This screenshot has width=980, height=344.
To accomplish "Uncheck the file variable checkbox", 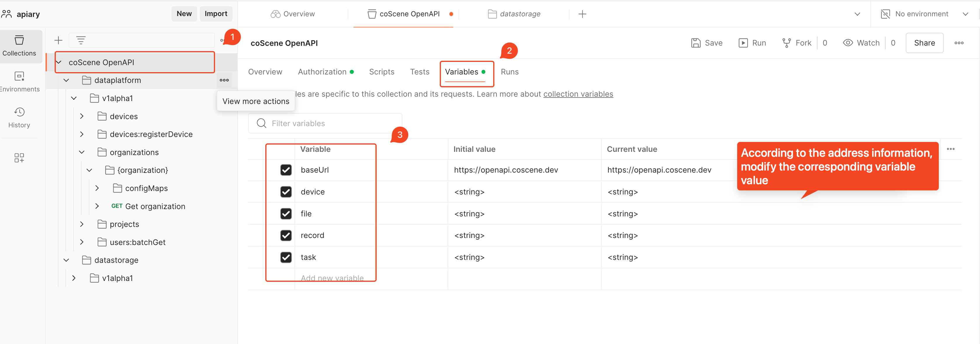I will [286, 214].
